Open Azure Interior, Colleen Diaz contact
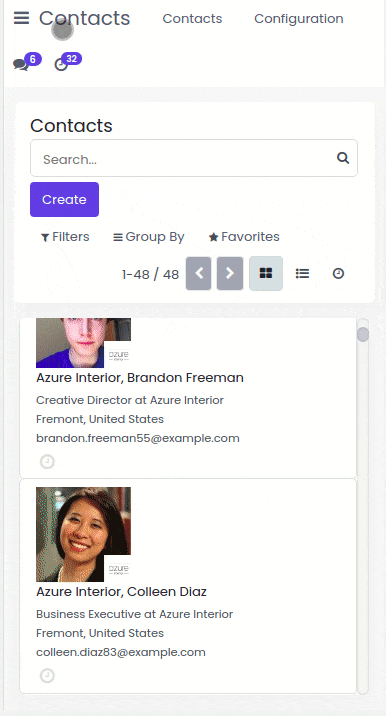Viewport: 386px width, 716px height. click(122, 591)
